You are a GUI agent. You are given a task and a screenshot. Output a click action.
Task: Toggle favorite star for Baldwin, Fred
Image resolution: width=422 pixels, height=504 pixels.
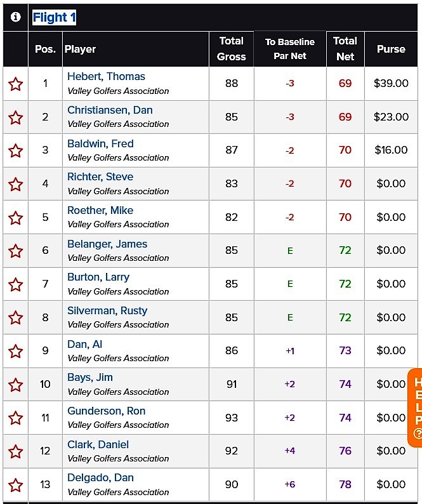(x=15, y=150)
